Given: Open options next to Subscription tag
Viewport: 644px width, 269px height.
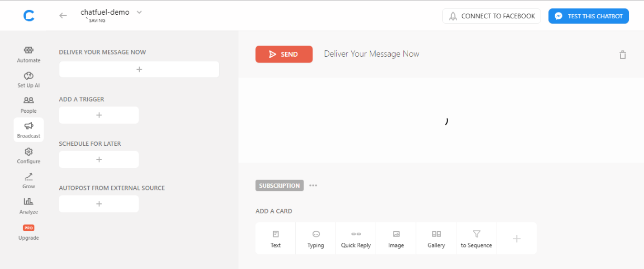Looking at the screenshot, I should pyautogui.click(x=313, y=186).
